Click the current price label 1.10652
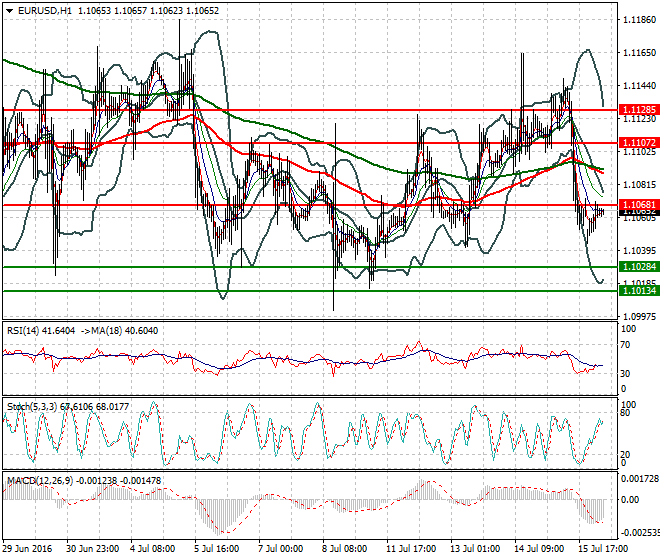This screenshot has width=660, height=560. [638, 213]
